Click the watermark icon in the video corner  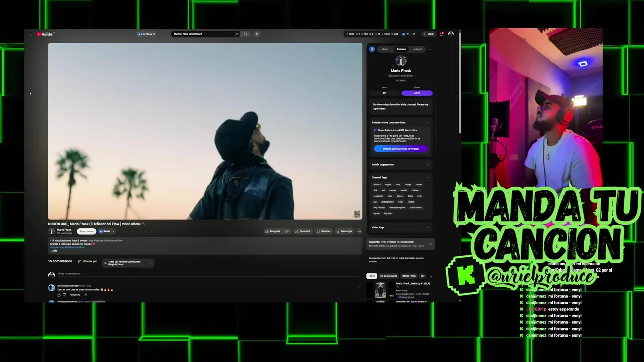[357, 214]
